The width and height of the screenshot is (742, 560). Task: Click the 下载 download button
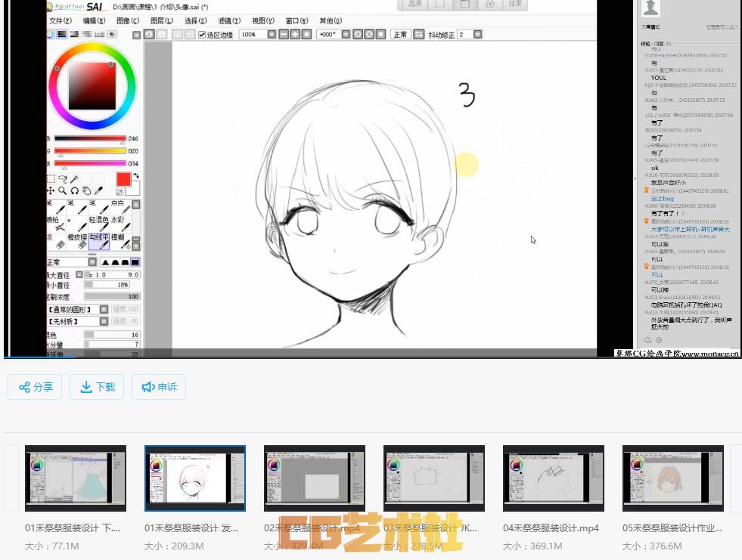click(x=97, y=387)
